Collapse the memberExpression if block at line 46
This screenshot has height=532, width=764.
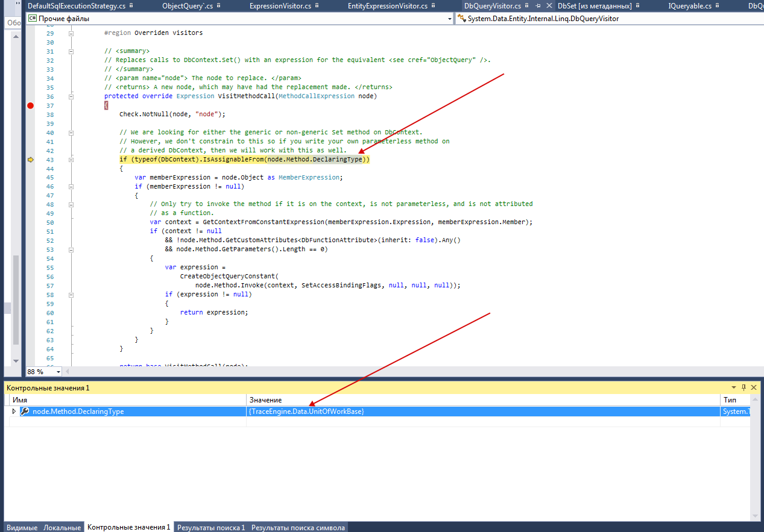(71, 187)
